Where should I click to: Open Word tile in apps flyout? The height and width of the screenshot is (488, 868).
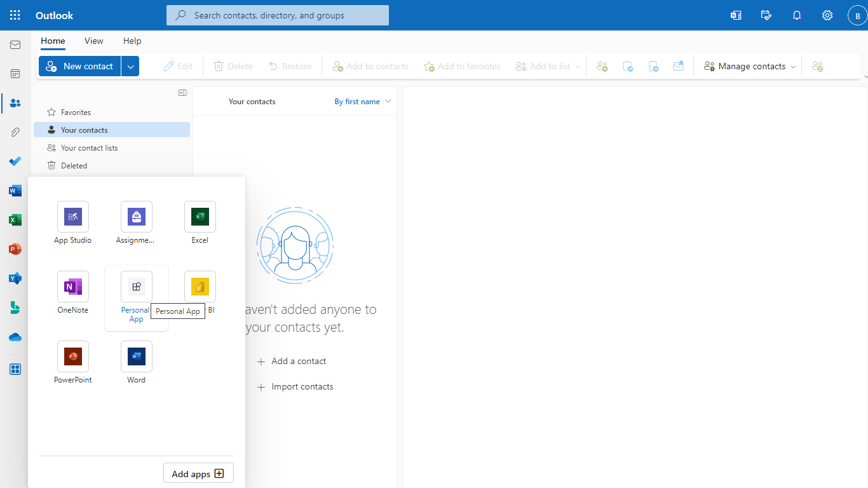[137, 363]
